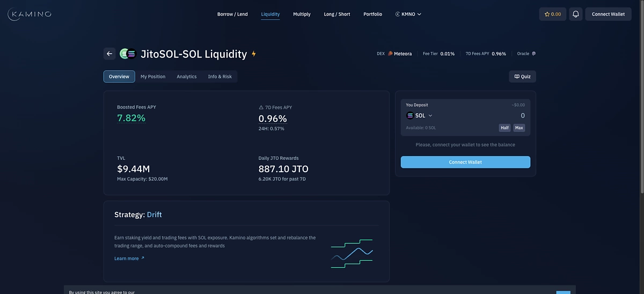Click Connect Wallet in the top bar
The image size is (644, 294).
[608, 14]
